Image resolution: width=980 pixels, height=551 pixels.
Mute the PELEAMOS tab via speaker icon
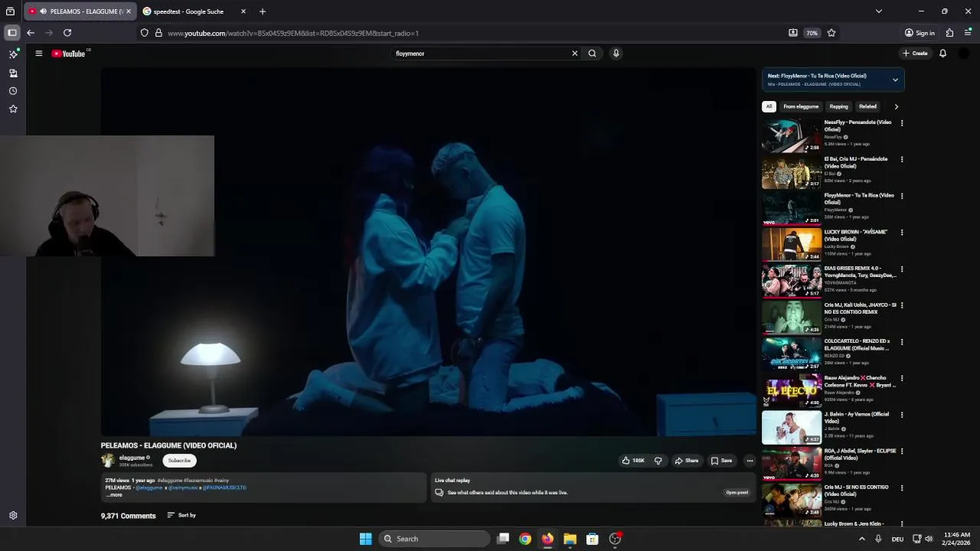tap(43, 11)
